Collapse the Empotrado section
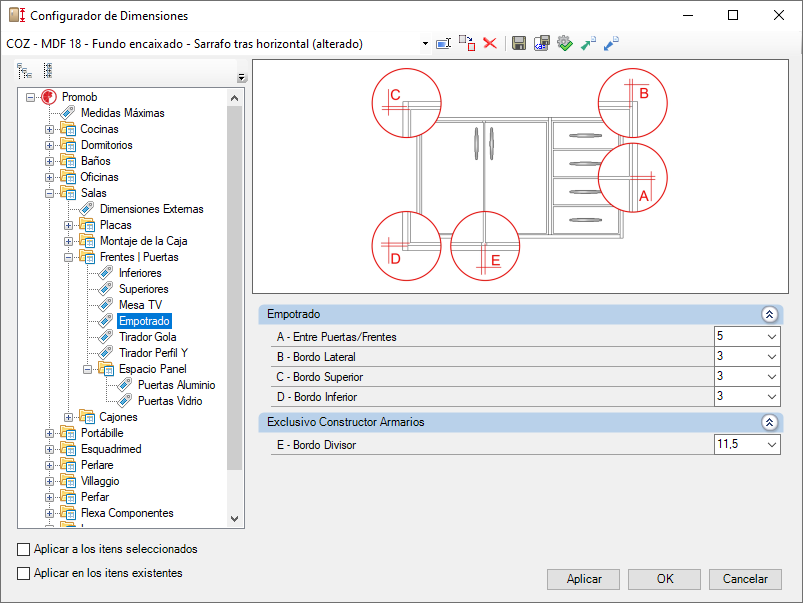This screenshot has width=803, height=603. click(769, 314)
